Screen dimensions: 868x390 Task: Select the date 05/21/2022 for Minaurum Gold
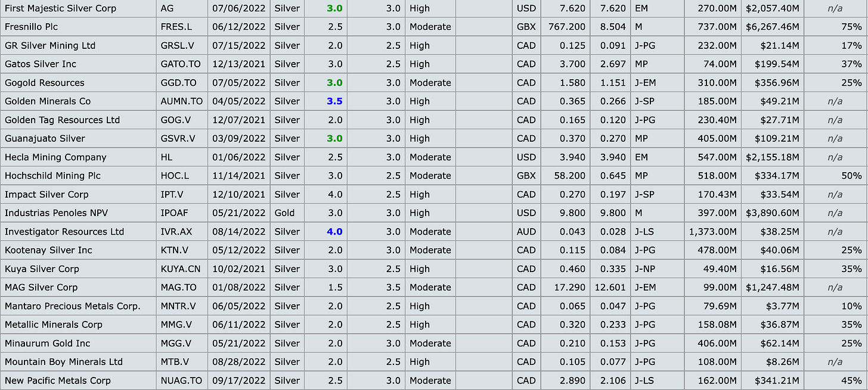pos(238,343)
